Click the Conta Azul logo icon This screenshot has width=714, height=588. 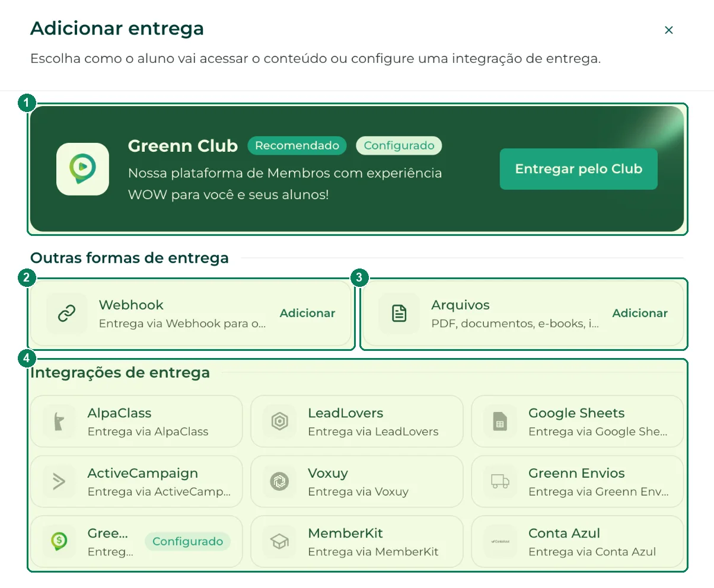[500, 542]
